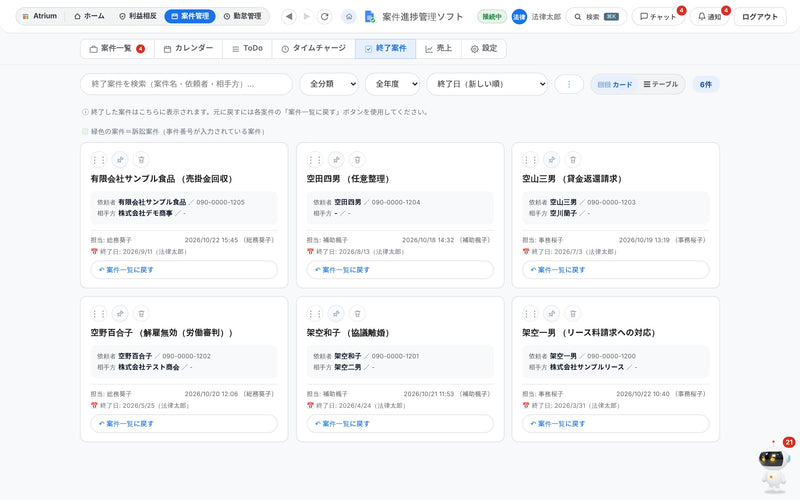Restore 空山三男 via 案件一覧に戻す
Screen dimensions: 800x500
[x=616, y=270]
